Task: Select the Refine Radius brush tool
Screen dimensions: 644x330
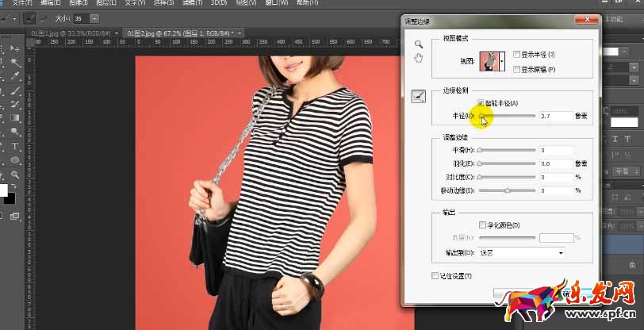Action: click(x=419, y=96)
